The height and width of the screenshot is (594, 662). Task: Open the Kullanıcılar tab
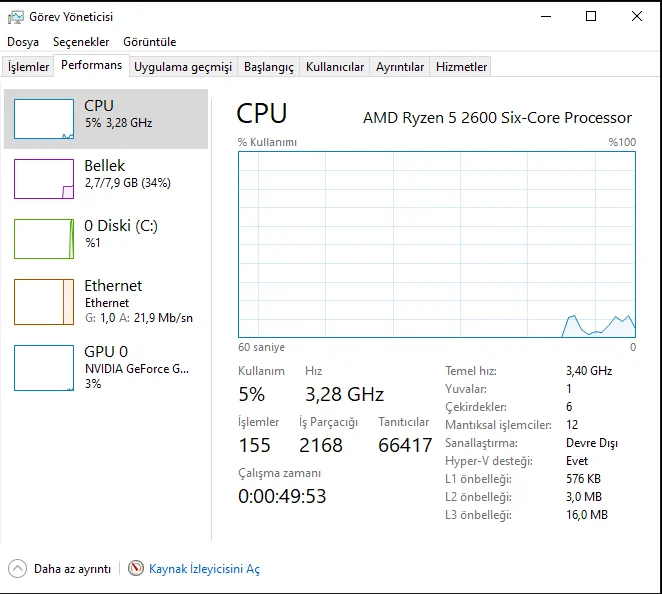click(x=335, y=67)
